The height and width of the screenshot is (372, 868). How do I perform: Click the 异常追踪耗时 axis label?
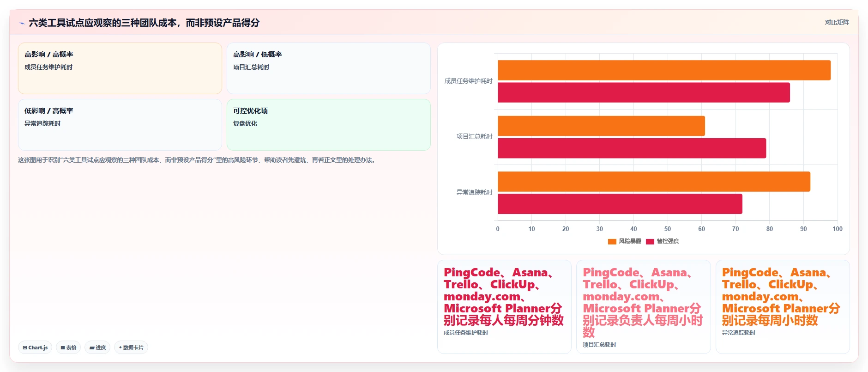474,192
